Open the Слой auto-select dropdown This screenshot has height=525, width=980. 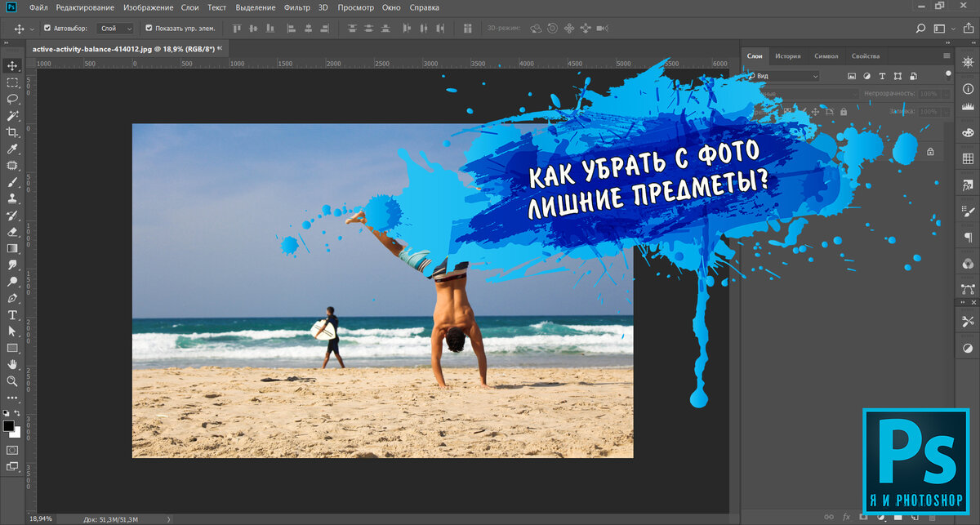[x=114, y=28]
